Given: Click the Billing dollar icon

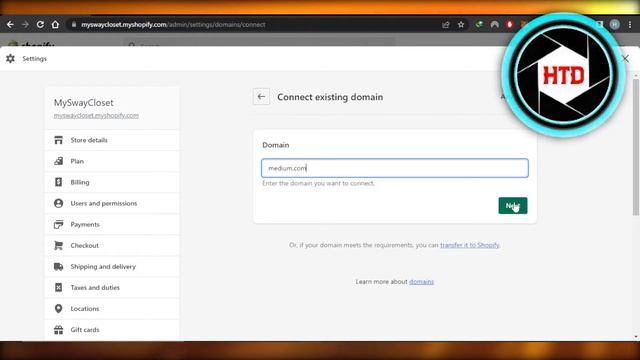Looking at the screenshot, I should point(58,182).
